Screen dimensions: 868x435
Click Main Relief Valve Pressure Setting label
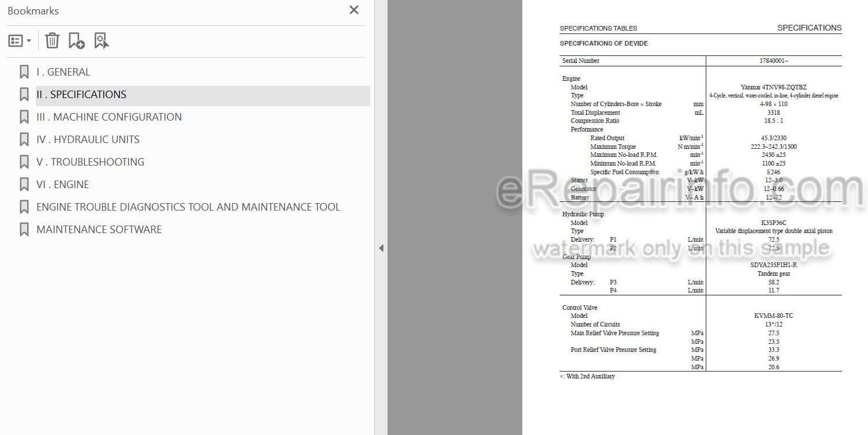point(614,333)
